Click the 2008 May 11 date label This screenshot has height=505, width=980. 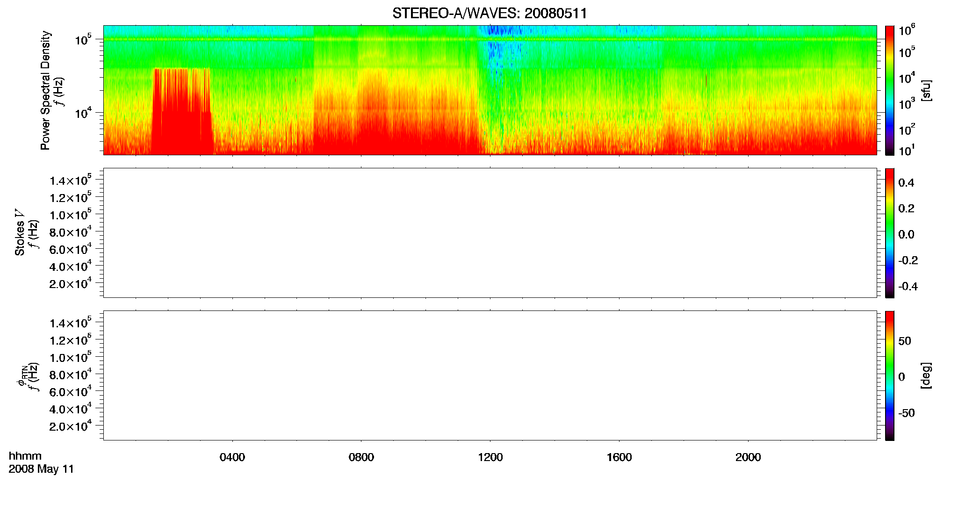(x=41, y=469)
